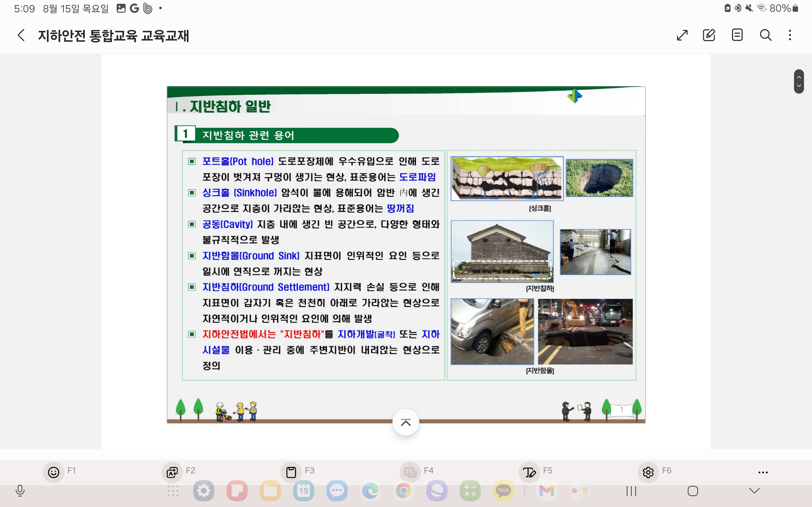Tap the sinkhole forest photo thumbnail
Screen dimensions: 812x507
599,178
